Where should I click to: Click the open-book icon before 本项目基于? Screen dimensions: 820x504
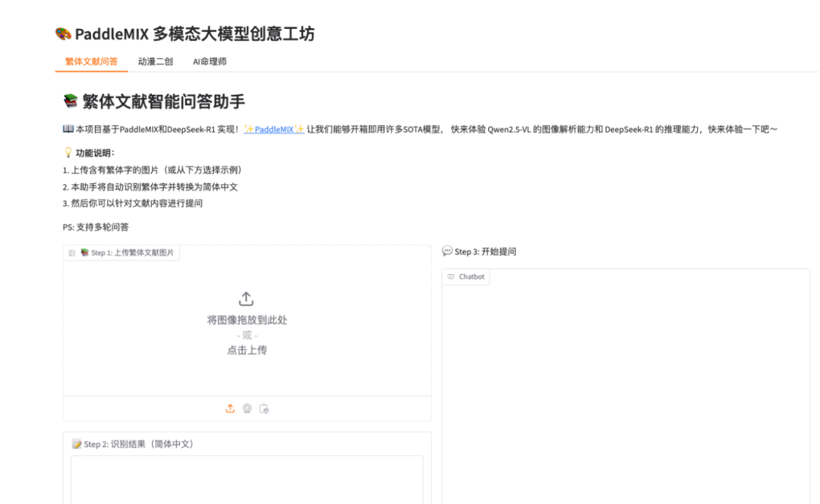pos(68,128)
